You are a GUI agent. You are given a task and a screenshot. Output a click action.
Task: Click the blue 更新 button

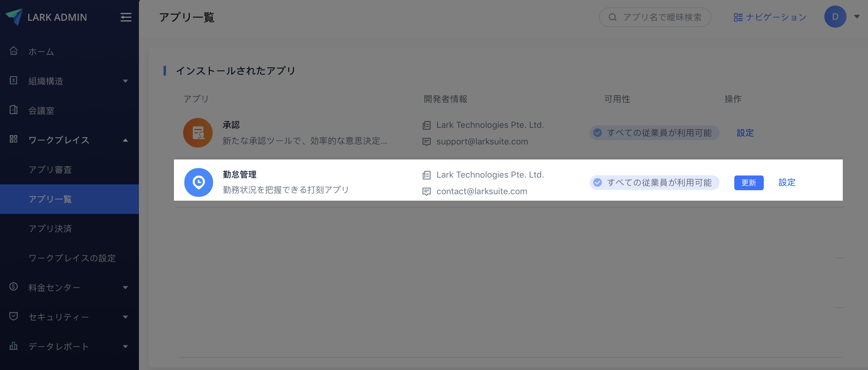pos(748,183)
